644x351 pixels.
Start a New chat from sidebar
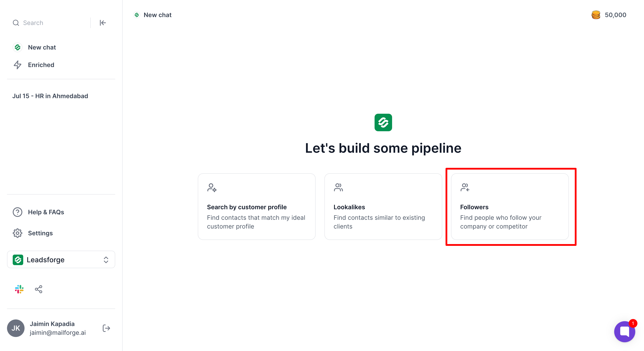point(42,47)
